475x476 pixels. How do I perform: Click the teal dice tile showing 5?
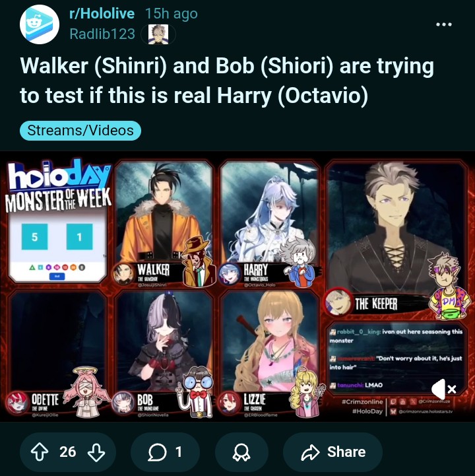[x=34, y=237]
